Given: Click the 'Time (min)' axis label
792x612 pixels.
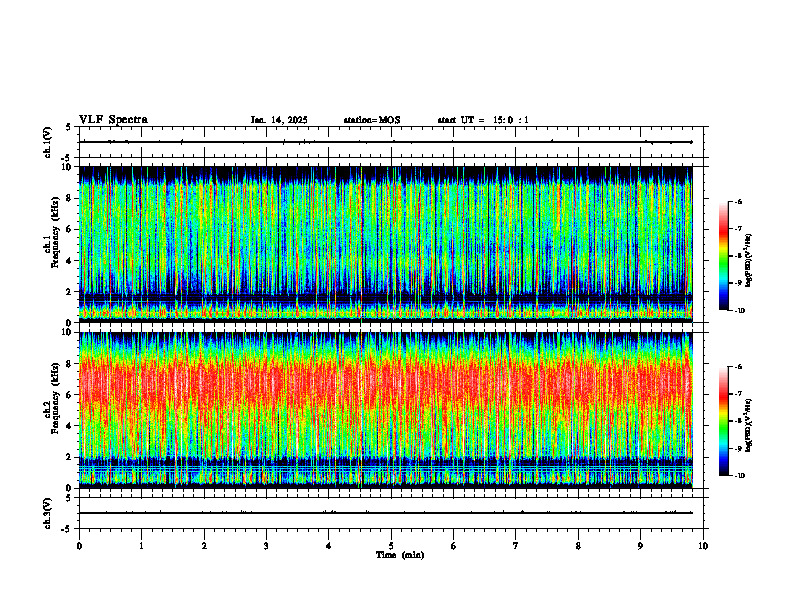Looking at the screenshot, I should (x=400, y=555).
